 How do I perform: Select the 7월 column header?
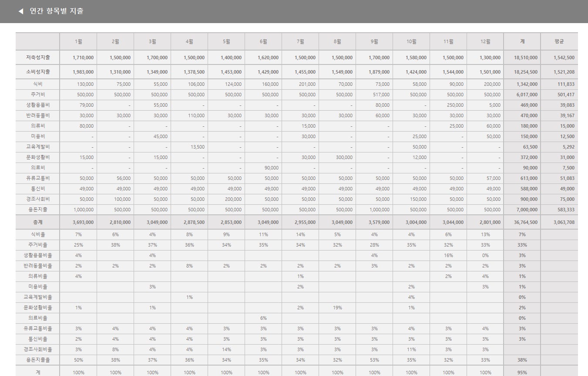click(300, 41)
